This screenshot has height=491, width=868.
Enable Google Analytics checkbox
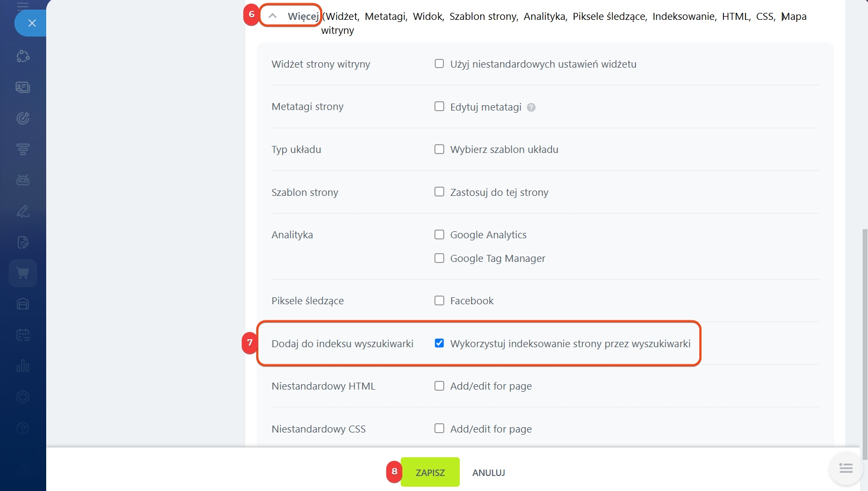[439, 234]
